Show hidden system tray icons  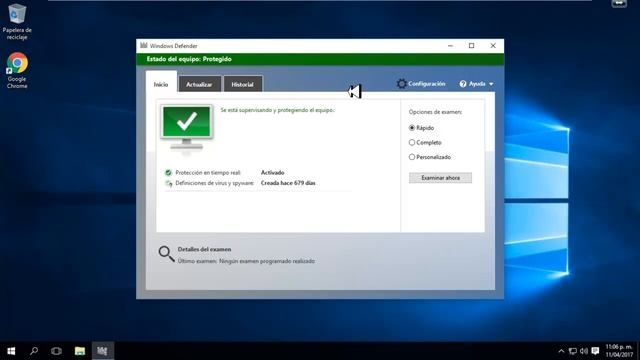(x=561, y=351)
